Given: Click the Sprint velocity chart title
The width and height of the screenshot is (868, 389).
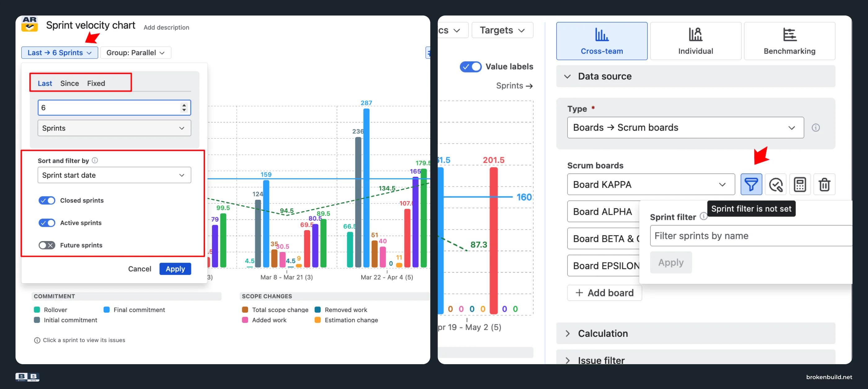Looking at the screenshot, I should coord(90,25).
